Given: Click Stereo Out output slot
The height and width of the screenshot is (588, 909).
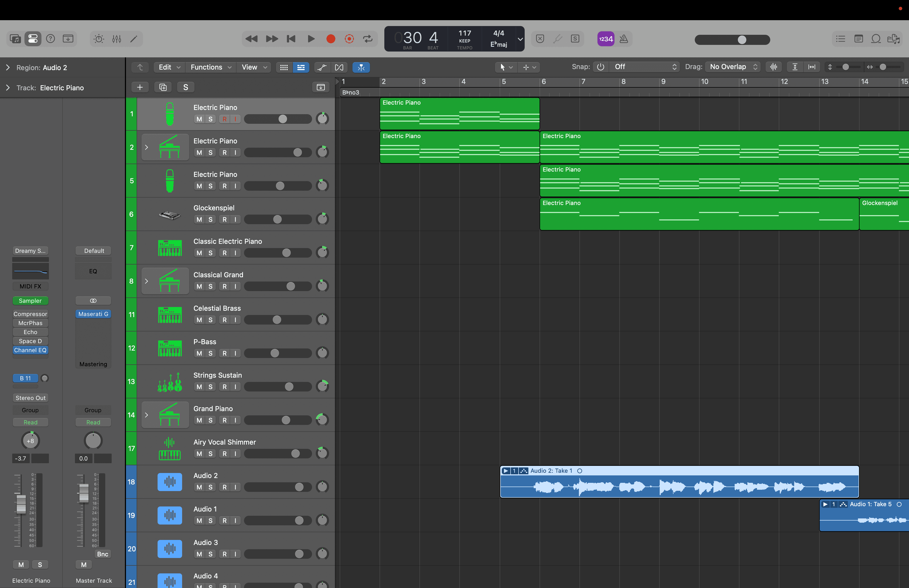Looking at the screenshot, I should [30, 398].
